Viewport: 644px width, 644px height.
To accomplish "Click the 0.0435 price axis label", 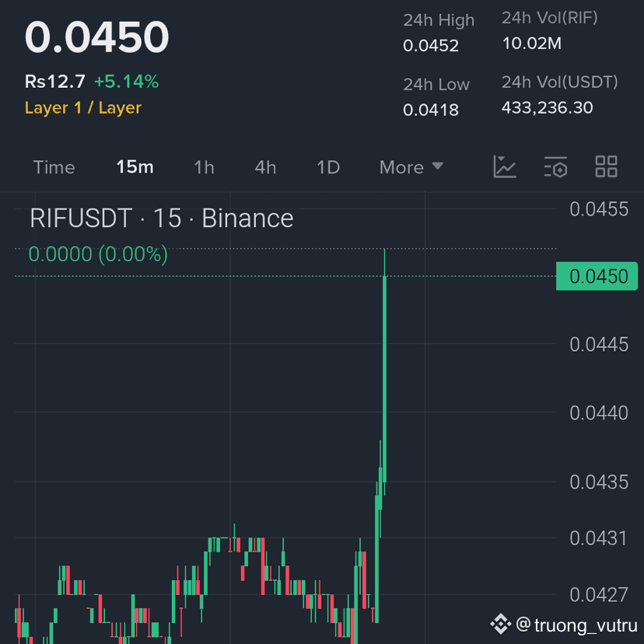I will [599, 482].
